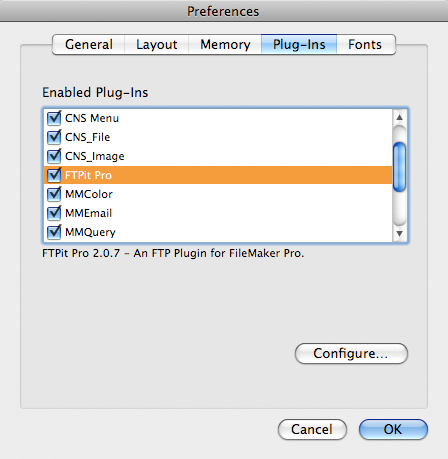This screenshot has height=459, width=448.
Task: Confirm preferences with OK button
Action: point(393,429)
